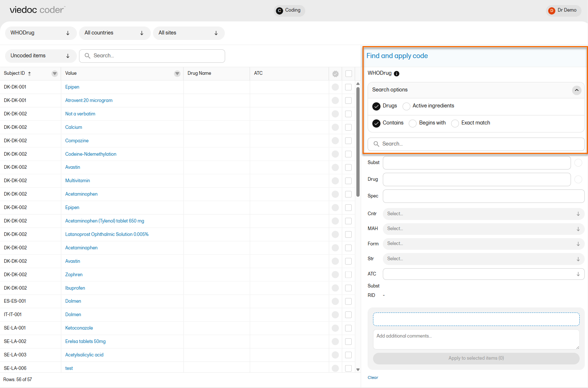Click the Subject ID sort arrow

tap(30, 74)
